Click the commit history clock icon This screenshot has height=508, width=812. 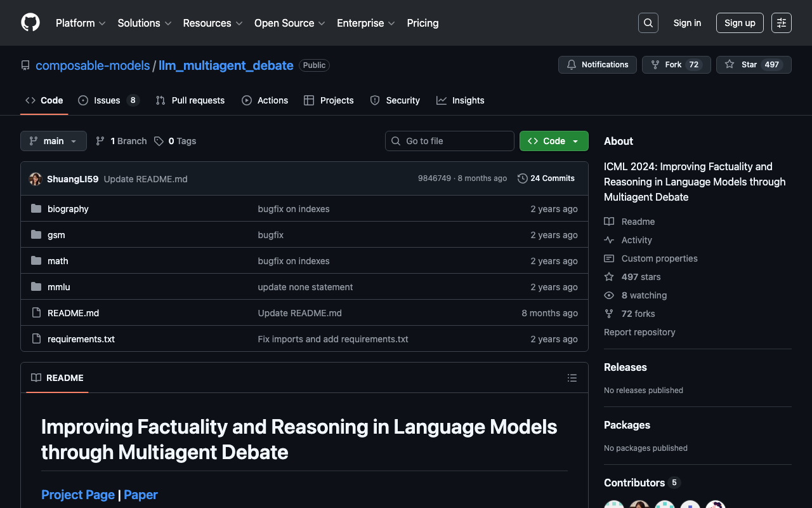(x=522, y=178)
